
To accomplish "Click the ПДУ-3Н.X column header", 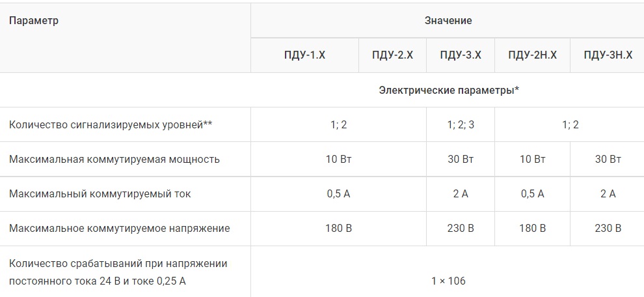I will coord(608,55).
